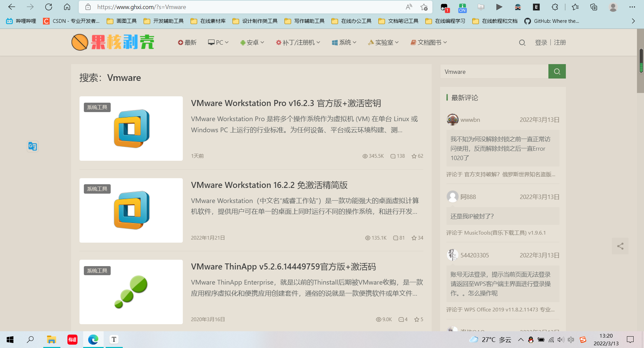This screenshot has width=644, height=348.
Task: Click the 注册 link
Action: [x=560, y=43]
